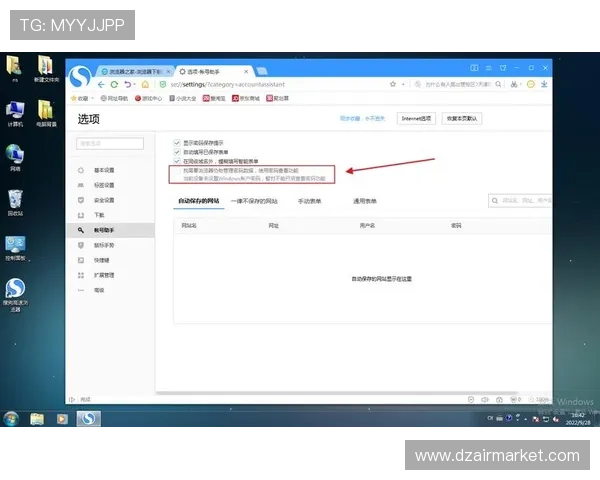Image resolution: width=600 pixels, height=480 pixels.
Task: Switch to the 一律不保存的网站 tab
Action: click(254, 201)
